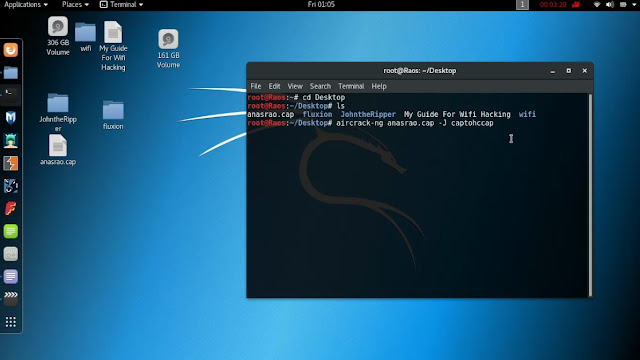Open the Wi-Fi network status icon
The image size is (640, 360).
coord(596,4)
